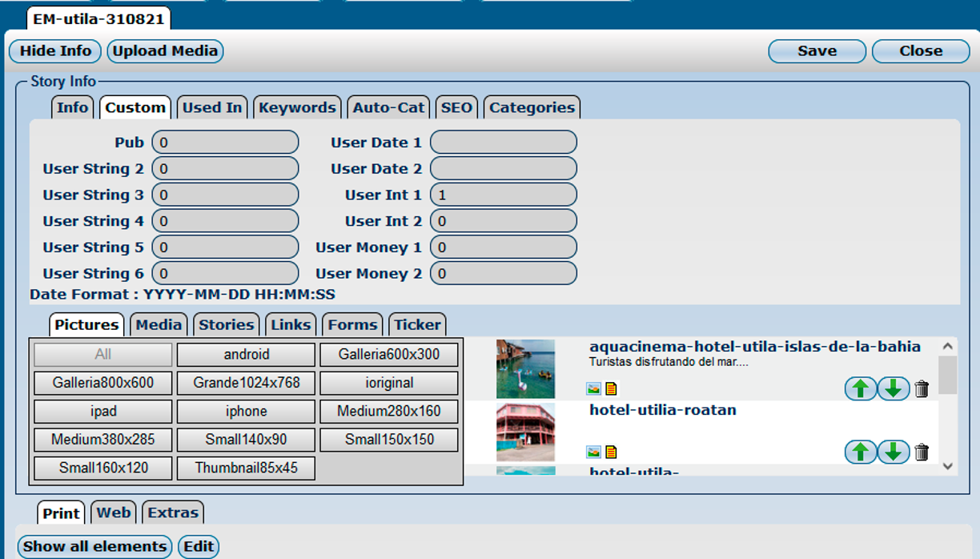Viewport: 980px width, 559px height.
Task: Move hotel-utilia-roatan picture up
Action: [x=860, y=452]
